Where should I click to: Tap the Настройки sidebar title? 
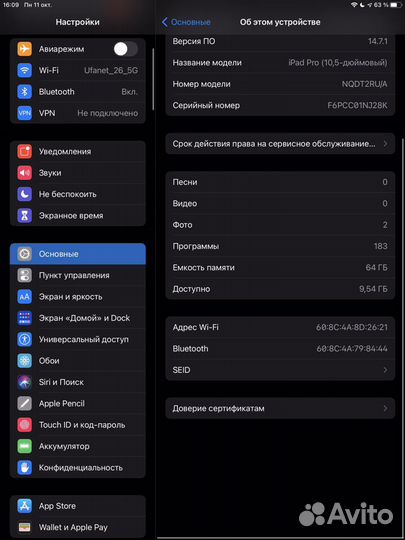(x=77, y=22)
